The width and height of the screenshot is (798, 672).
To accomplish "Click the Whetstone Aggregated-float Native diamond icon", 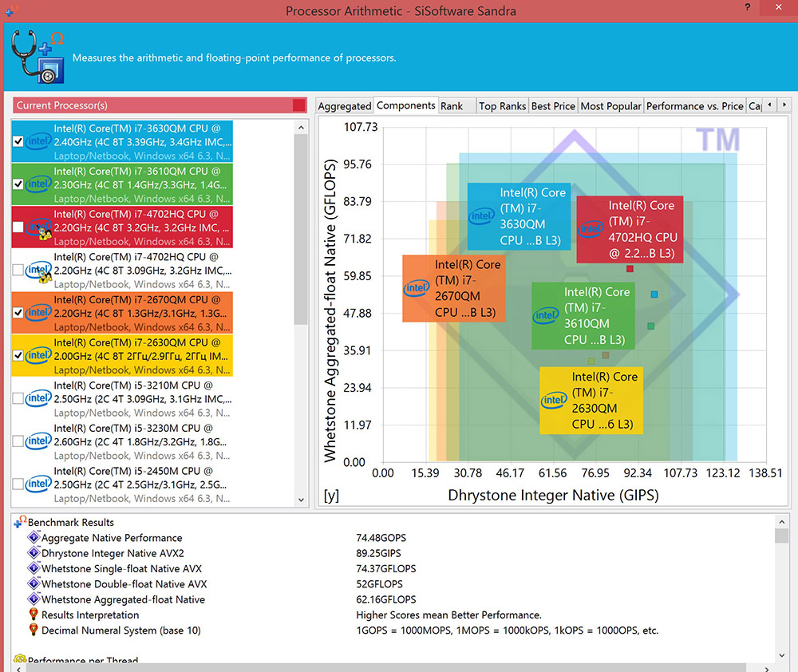I will click(x=34, y=599).
